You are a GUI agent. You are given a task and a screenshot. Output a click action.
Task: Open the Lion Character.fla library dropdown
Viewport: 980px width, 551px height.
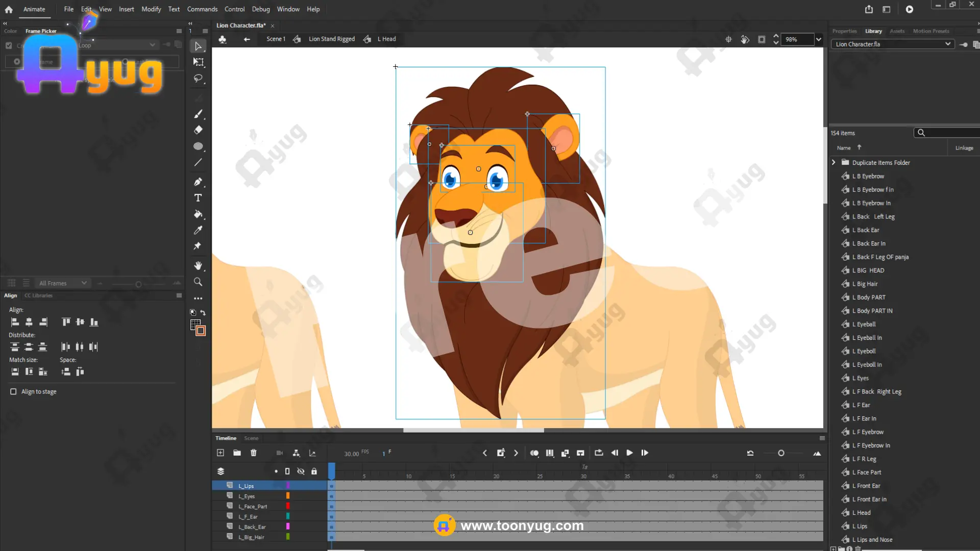pyautogui.click(x=947, y=44)
